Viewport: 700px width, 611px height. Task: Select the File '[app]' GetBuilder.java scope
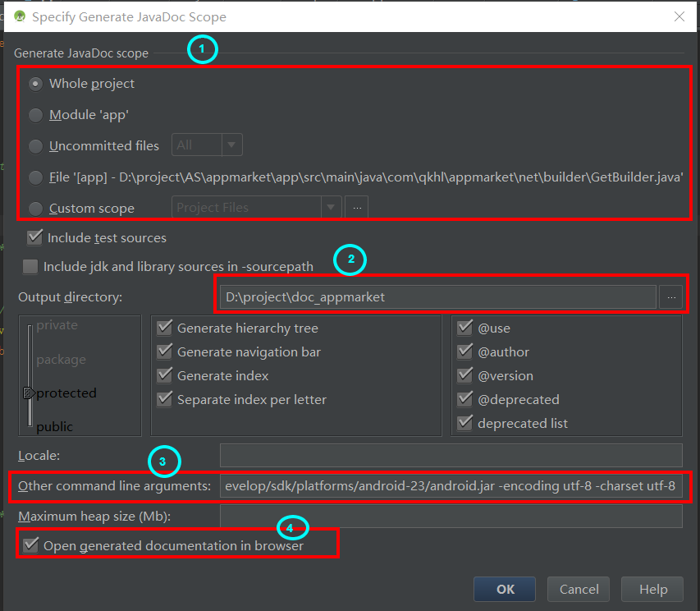tap(36, 177)
